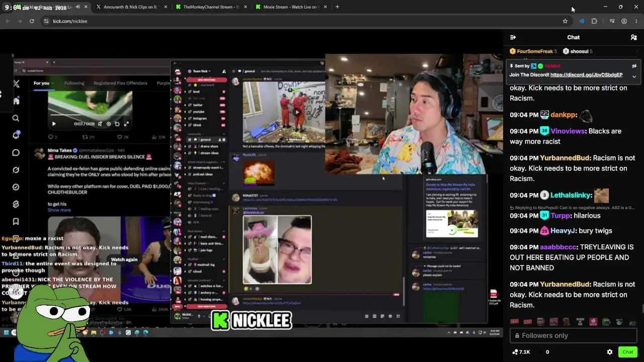Switch to Following tab on X

click(74, 83)
